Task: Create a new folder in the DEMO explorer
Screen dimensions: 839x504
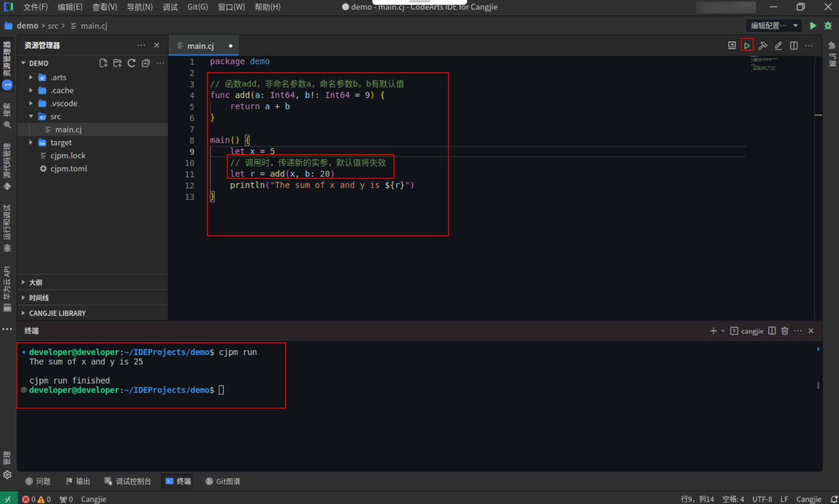Action: coord(117,63)
